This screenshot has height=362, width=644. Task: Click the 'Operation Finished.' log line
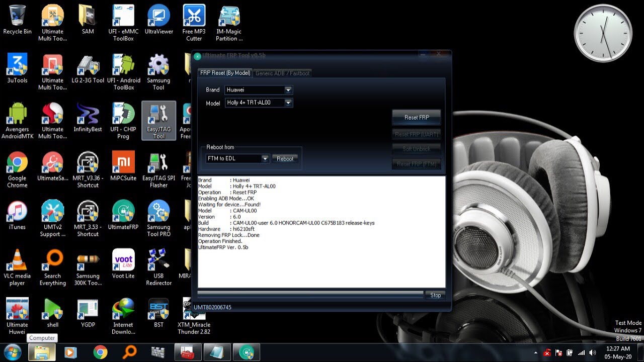(220, 241)
